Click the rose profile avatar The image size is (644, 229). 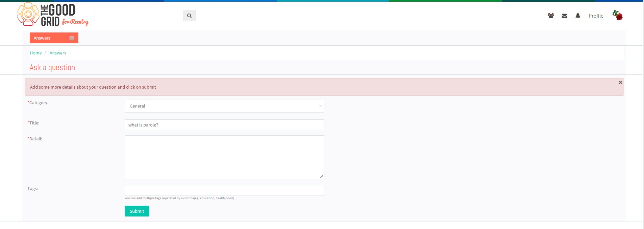pos(618,15)
